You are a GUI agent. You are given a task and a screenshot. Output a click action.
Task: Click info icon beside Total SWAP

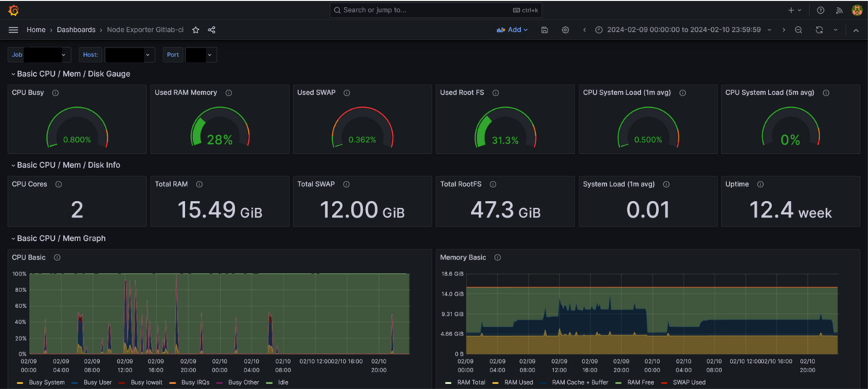pyautogui.click(x=346, y=184)
